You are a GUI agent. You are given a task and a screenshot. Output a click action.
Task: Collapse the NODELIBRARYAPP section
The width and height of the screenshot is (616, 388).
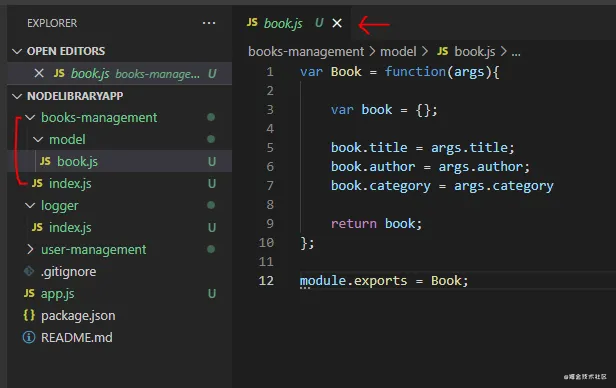[x=17, y=96]
